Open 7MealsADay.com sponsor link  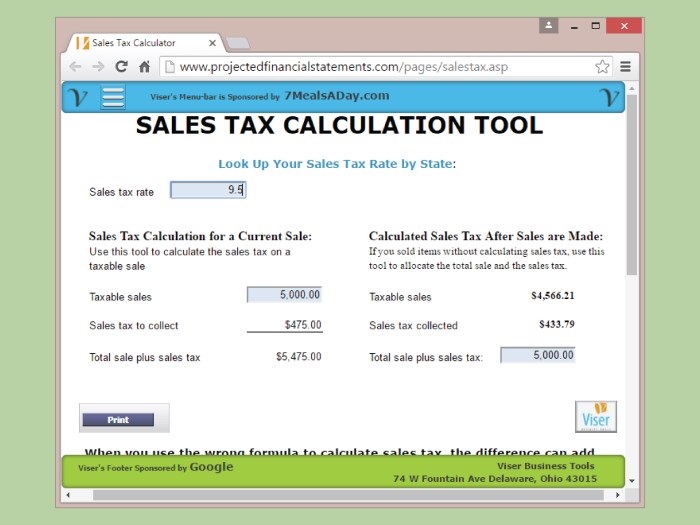(337, 96)
